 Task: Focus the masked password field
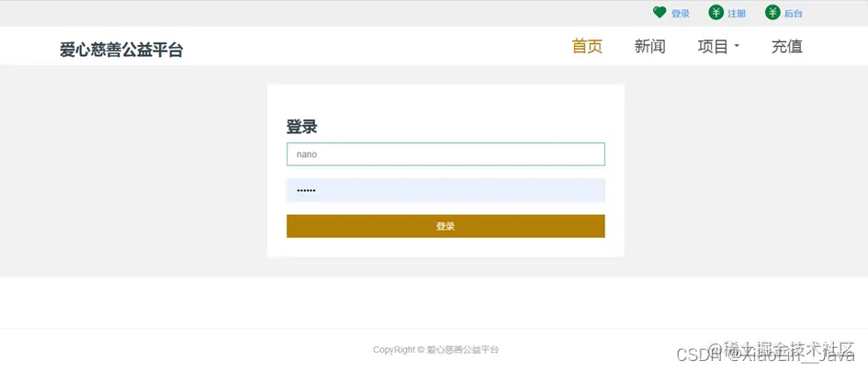coord(445,190)
